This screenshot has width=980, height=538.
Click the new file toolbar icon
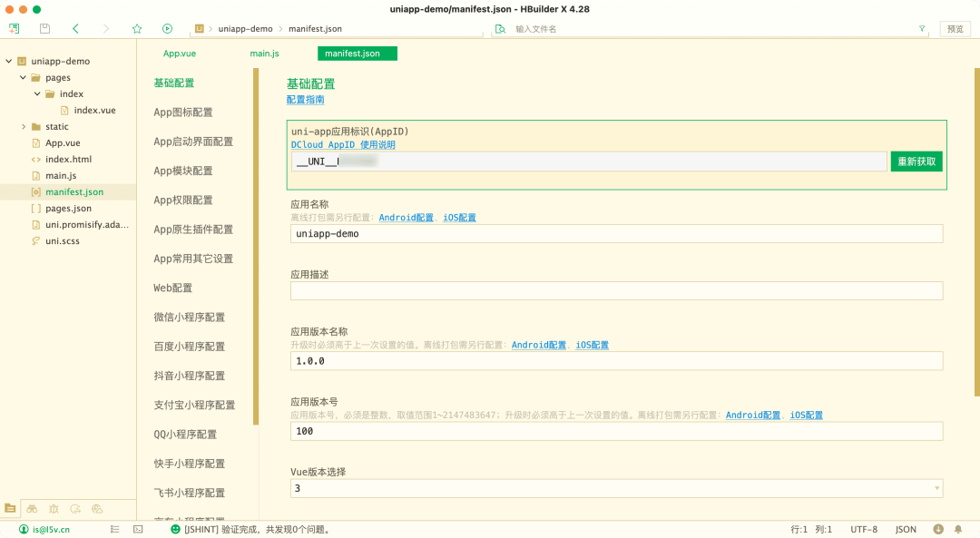click(14, 29)
